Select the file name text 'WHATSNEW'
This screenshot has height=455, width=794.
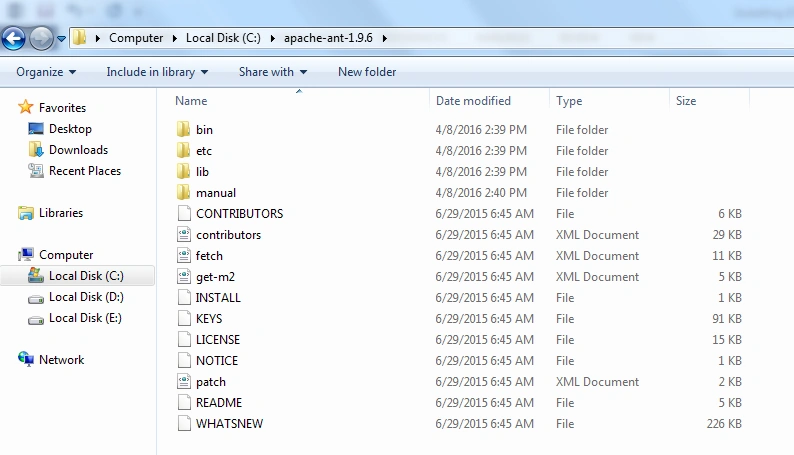[229, 424]
